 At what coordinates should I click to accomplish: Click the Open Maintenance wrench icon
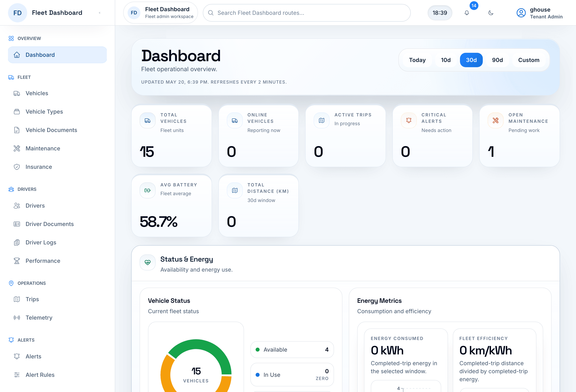495,120
